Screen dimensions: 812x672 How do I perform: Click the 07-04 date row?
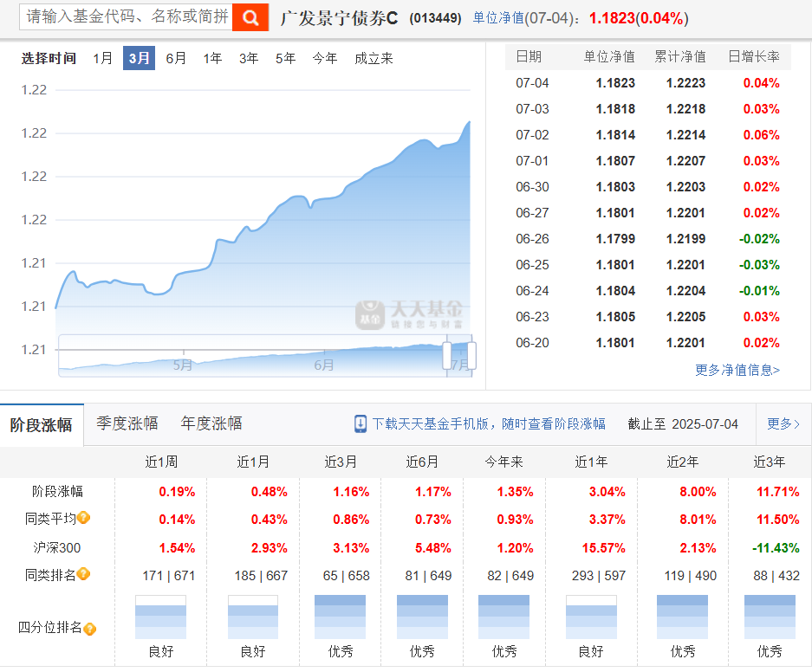pos(648,83)
